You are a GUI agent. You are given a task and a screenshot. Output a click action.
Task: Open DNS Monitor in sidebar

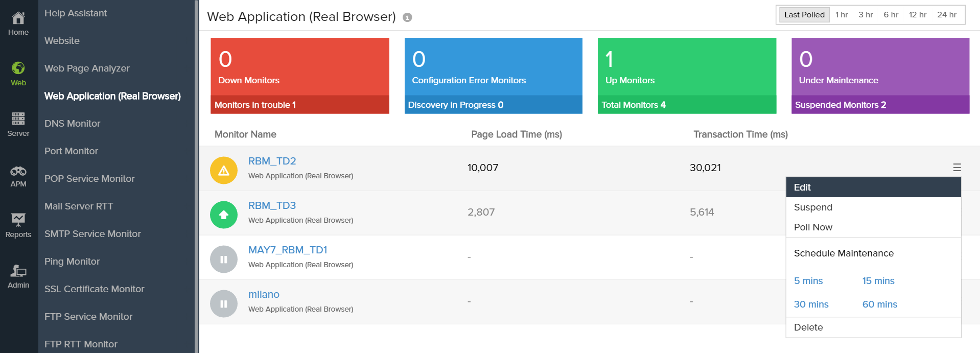coord(72,124)
